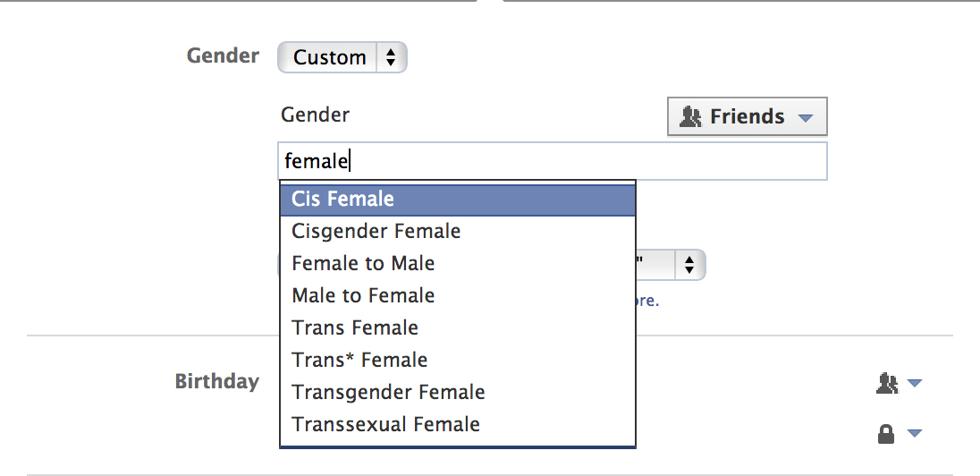Click the Birthday friends audience icon
980x476 pixels.
click(x=886, y=383)
